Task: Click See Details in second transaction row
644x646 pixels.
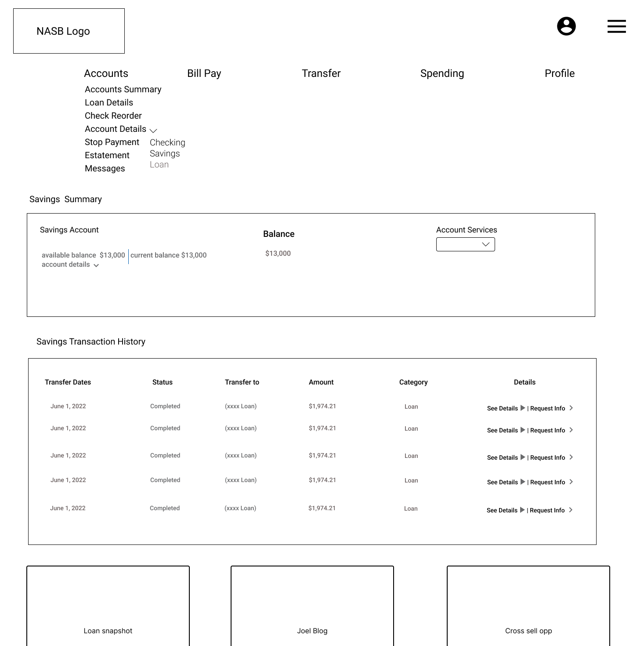Action: 503,430
